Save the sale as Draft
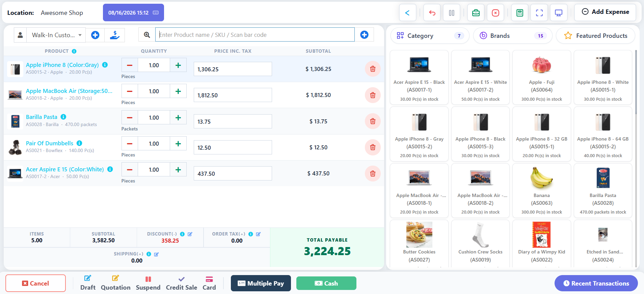This screenshot has width=644, height=294. [x=88, y=283]
